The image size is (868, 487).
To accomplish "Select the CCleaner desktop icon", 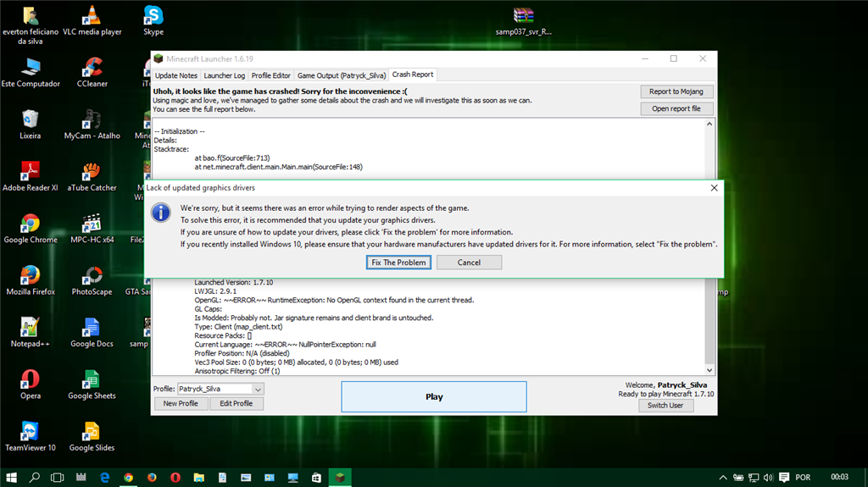I will pyautogui.click(x=92, y=73).
